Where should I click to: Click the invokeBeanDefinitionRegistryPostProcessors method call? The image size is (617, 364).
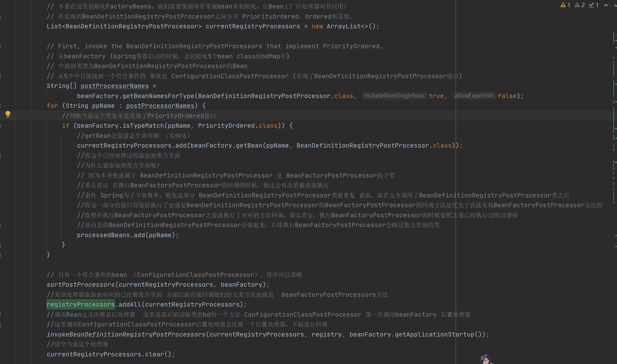126,334
